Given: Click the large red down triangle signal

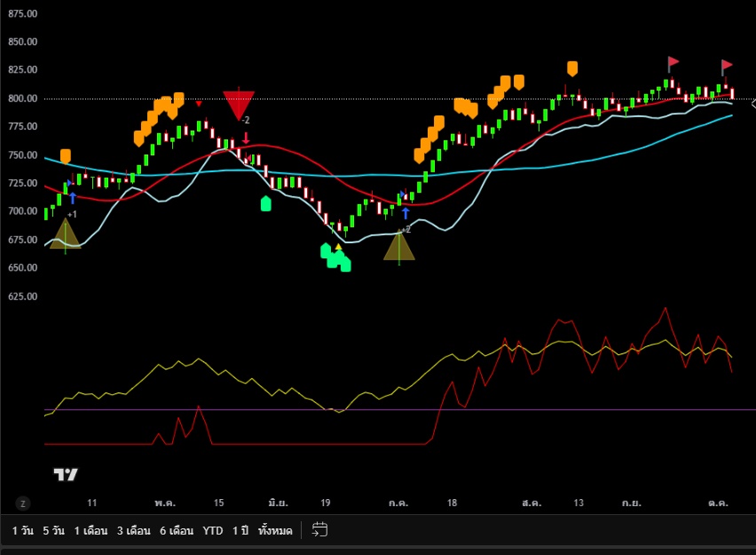Looking at the screenshot, I should 239,104.
